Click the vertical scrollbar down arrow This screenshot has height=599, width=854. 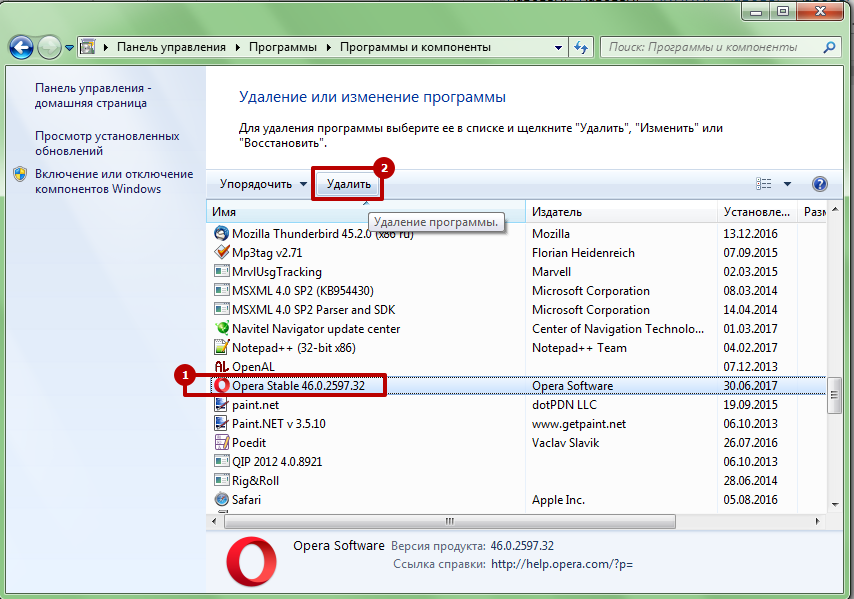[x=835, y=505]
